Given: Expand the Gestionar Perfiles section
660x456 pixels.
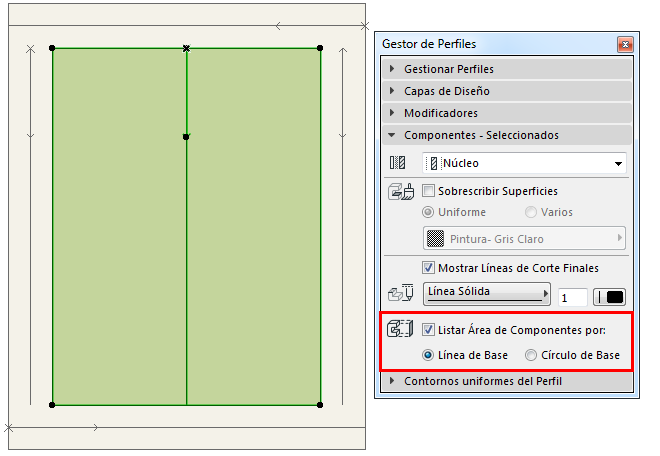Looking at the screenshot, I should click(507, 69).
